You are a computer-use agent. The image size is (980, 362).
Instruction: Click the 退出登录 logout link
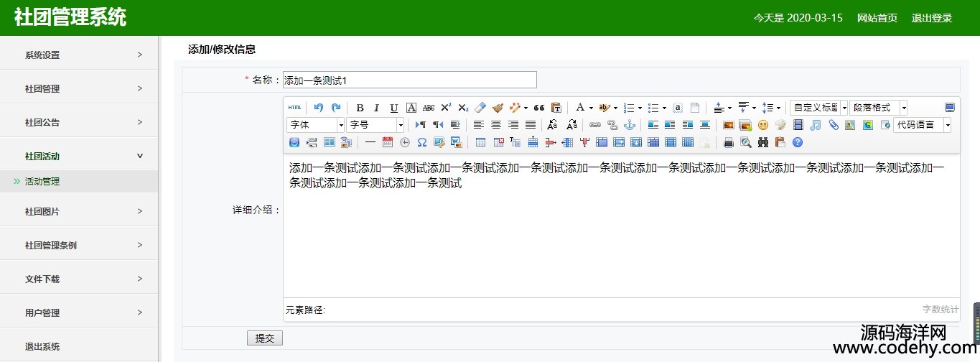(931, 18)
